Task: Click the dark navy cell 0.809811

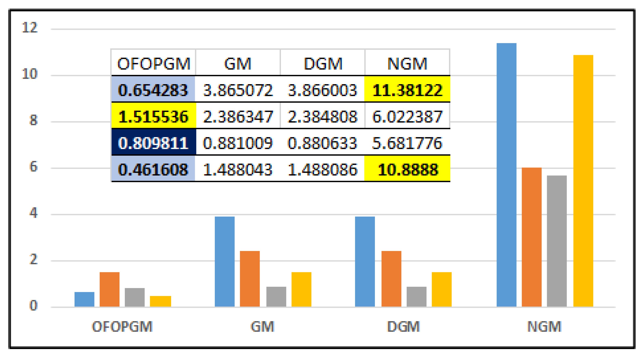Action: (153, 143)
